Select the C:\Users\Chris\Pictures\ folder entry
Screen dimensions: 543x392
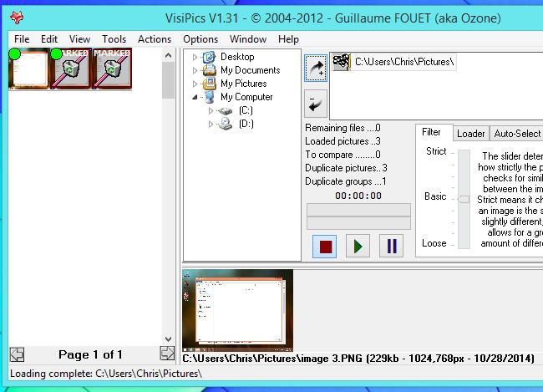point(393,62)
